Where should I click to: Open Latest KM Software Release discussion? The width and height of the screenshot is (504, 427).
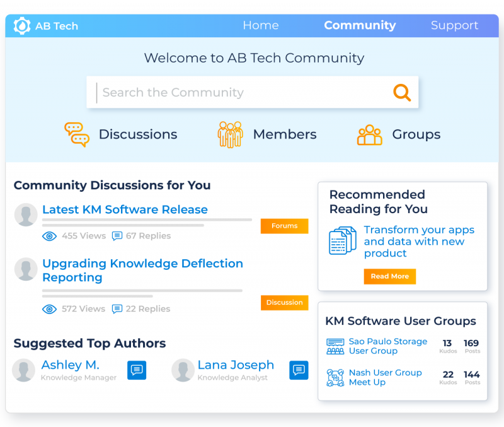pos(125,209)
